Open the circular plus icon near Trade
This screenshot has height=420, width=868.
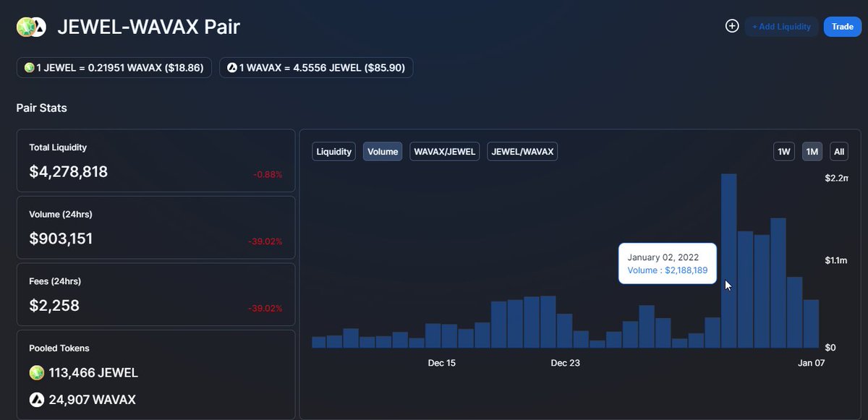(731, 25)
